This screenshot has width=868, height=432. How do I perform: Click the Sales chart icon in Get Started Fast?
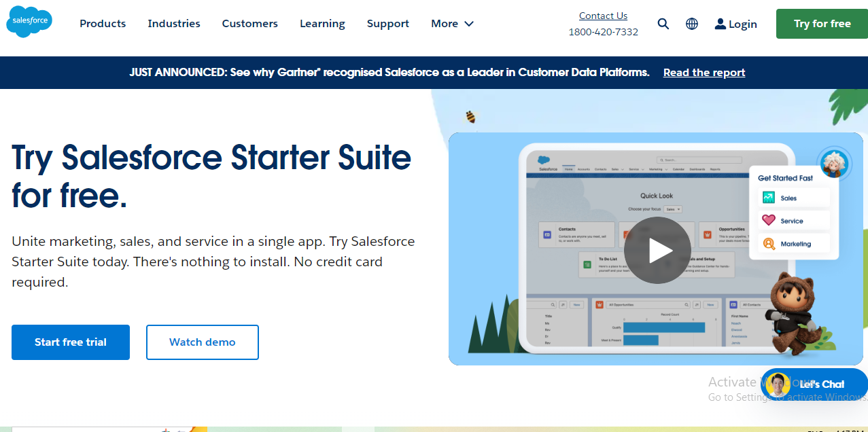(769, 198)
